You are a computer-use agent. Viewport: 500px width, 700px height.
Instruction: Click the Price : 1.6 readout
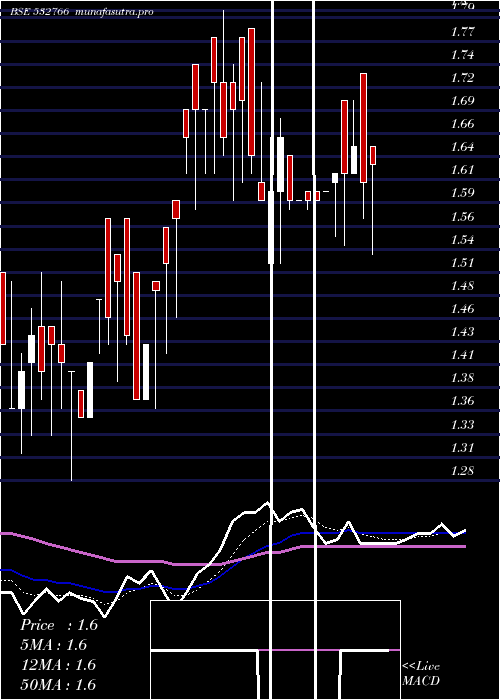pyautogui.click(x=59, y=625)
